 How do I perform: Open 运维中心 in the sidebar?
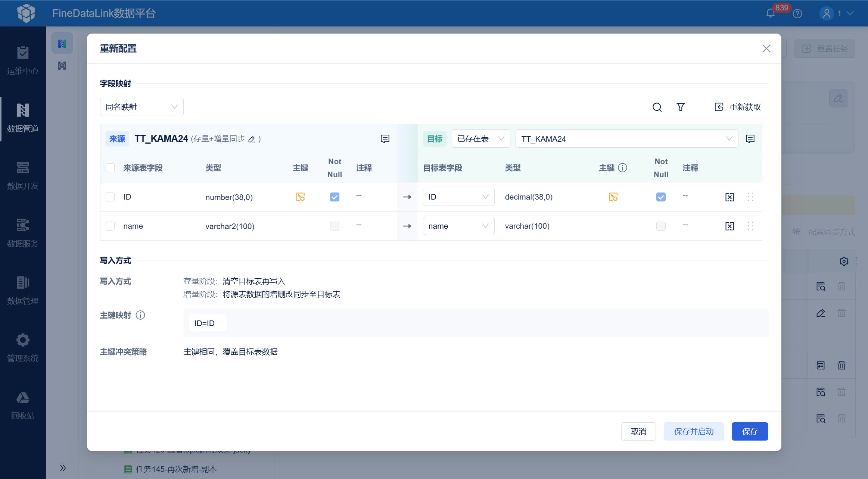(x=23, y=60)
